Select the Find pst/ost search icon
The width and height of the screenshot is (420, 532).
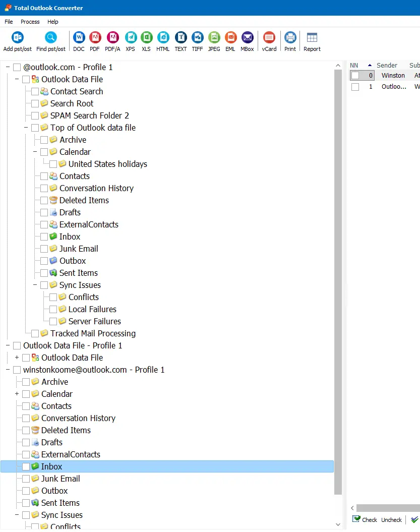50,37
